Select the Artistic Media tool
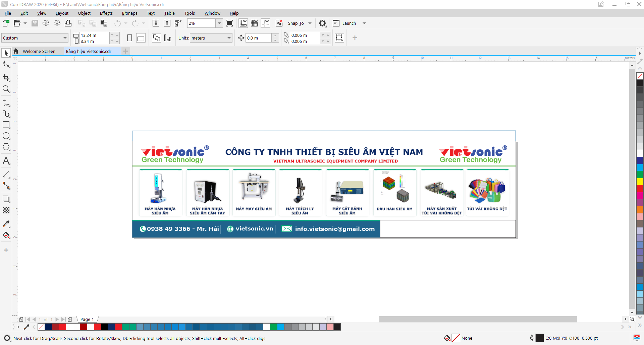Viewport: 644px width, 345px height. pyautogui.click(x=6, y=114)
